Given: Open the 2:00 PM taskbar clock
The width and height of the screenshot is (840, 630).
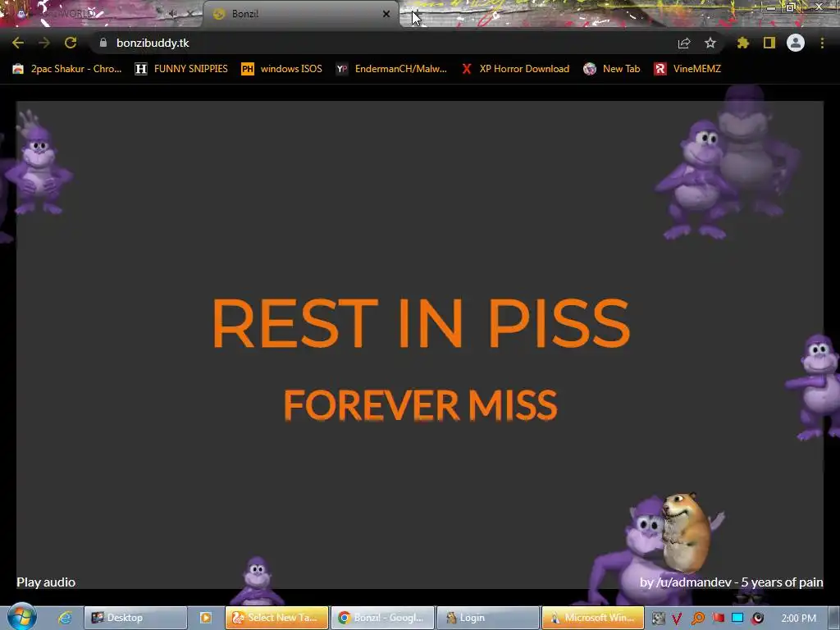Looking at the screenshot, I should point(799,619).
